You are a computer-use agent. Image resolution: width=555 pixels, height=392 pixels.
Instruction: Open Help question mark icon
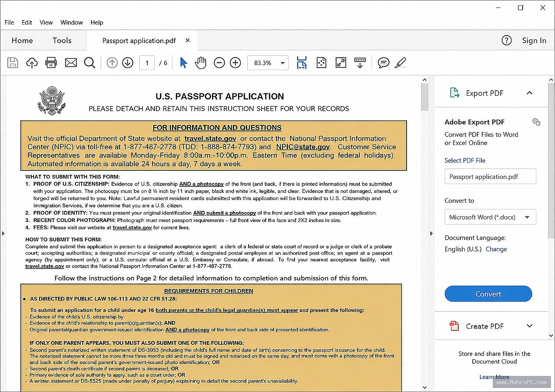(x=507, y=40)
